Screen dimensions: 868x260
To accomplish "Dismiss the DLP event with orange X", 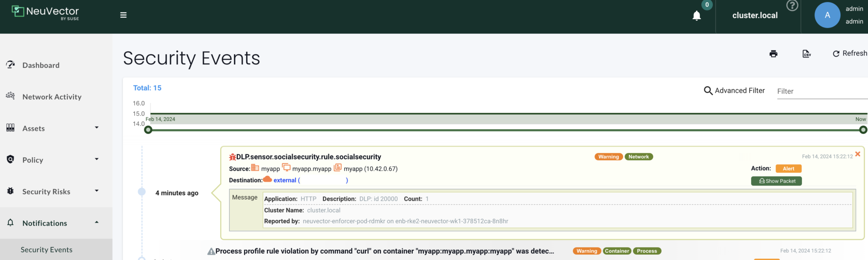I will [857, 154].
